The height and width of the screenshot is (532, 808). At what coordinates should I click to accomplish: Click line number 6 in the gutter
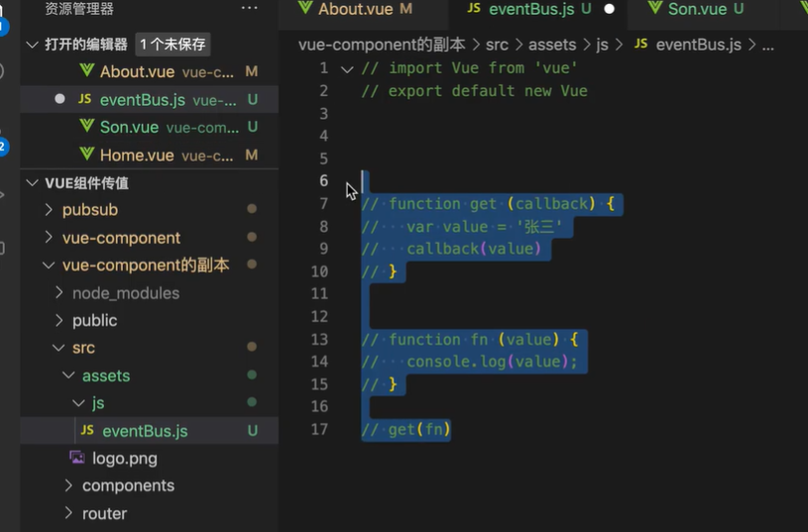point(323,180)
